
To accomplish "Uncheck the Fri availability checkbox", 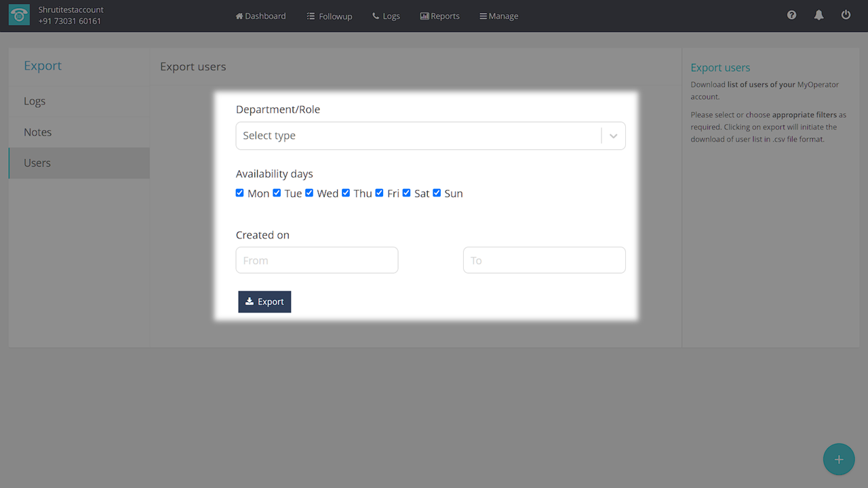I will [380, 193].
